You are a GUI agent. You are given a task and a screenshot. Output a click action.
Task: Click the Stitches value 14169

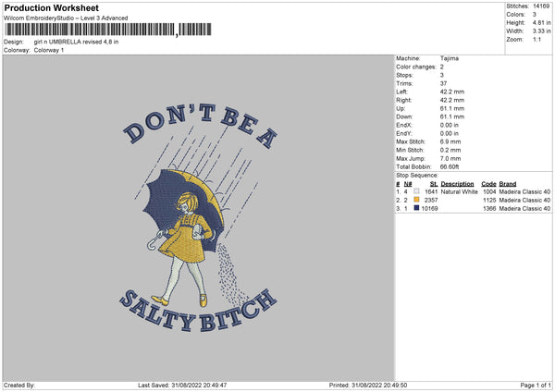pos(541,6)
